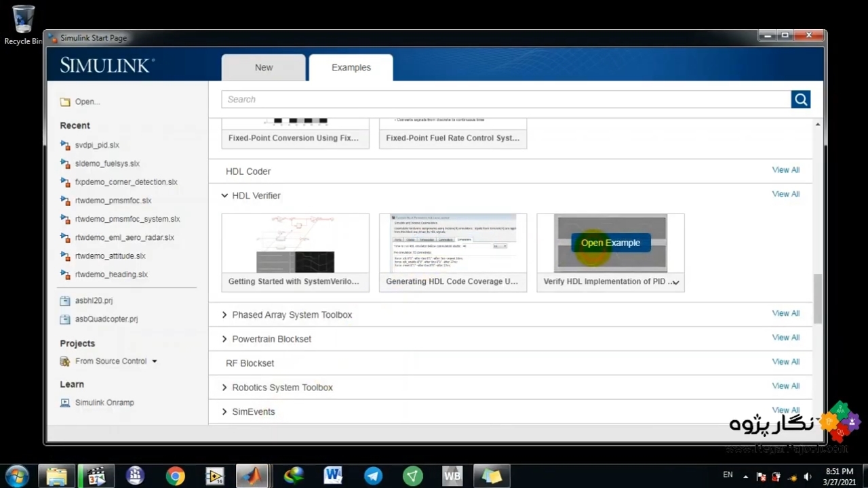Open MATLAB from the taskbar
This screenshot has width=868, height=488.
(x=253, y=476)
